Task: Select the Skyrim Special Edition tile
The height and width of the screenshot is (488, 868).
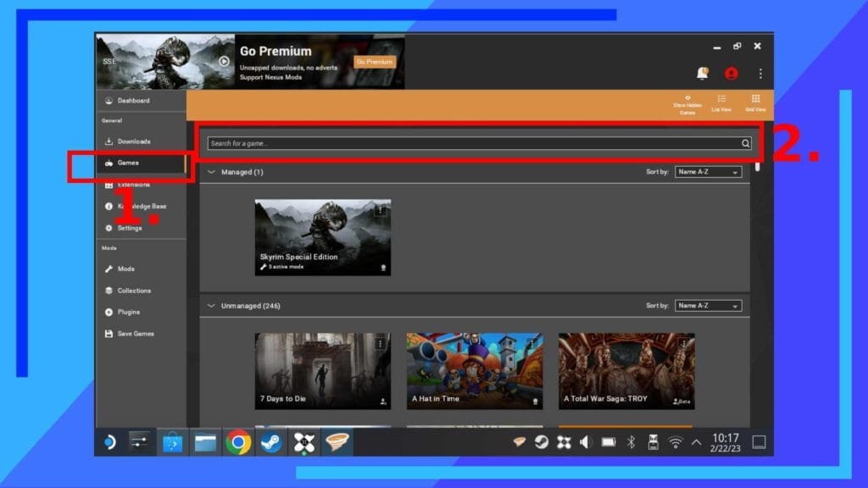Action: click(323, 237)
